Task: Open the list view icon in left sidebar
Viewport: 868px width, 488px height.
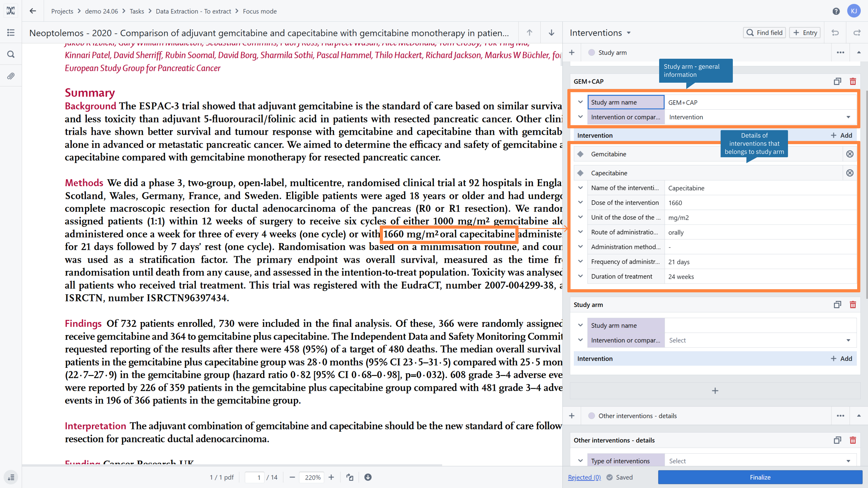Action: [x=11, y=33]
